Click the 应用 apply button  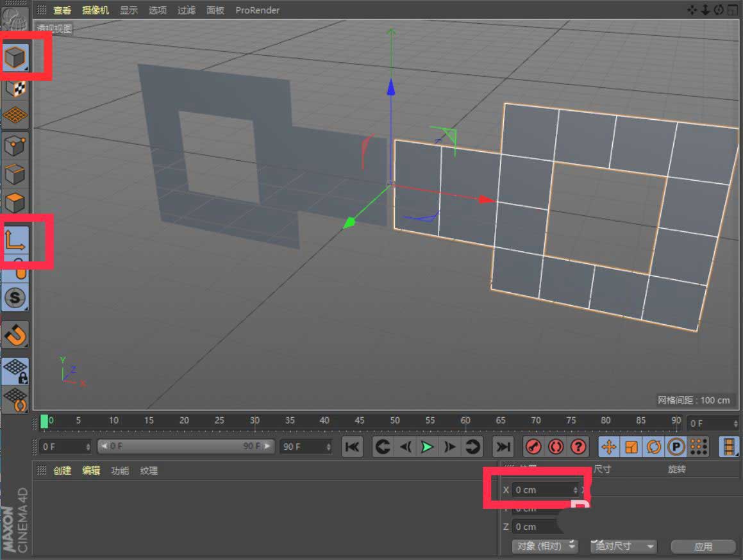703,547
